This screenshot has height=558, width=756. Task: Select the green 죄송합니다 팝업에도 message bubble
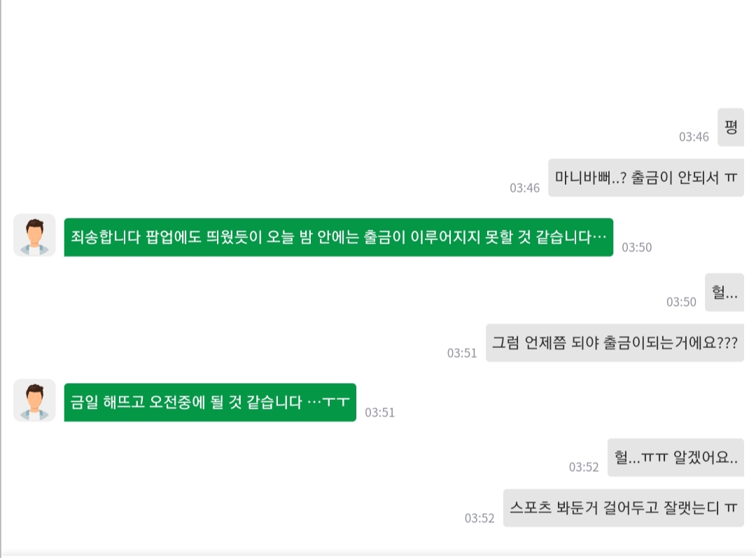(339, 237)
